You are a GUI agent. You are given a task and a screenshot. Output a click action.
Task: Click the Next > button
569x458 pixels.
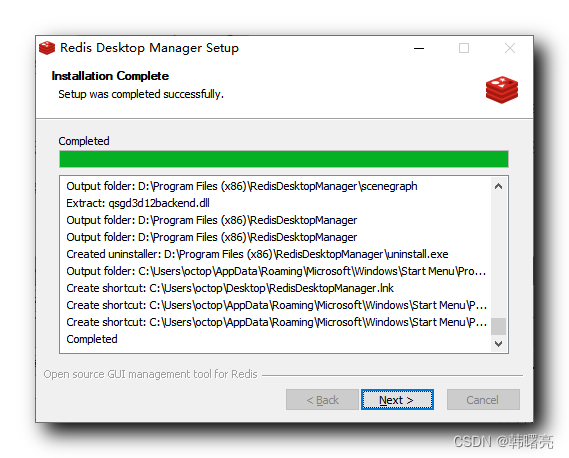[x=397, y=400]
